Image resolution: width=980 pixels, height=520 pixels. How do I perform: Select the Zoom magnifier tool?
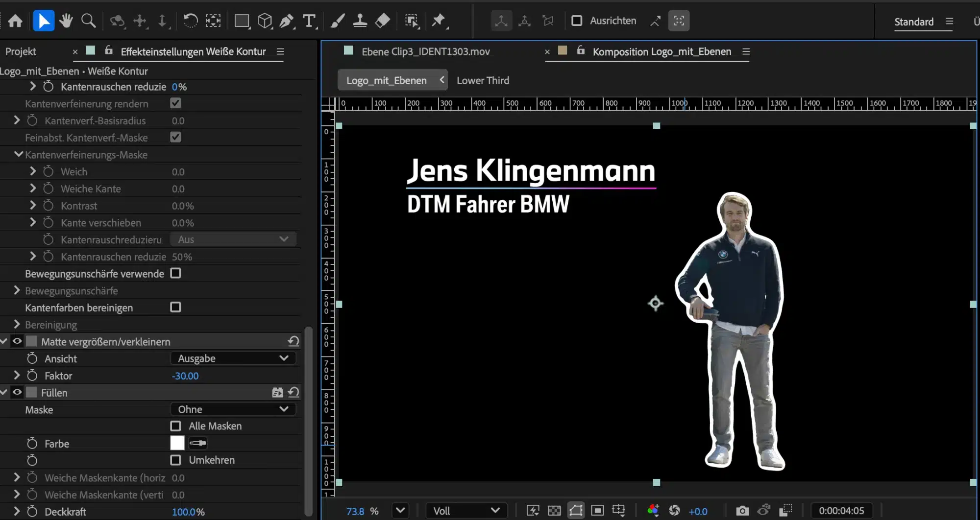(x=89, y=21)
